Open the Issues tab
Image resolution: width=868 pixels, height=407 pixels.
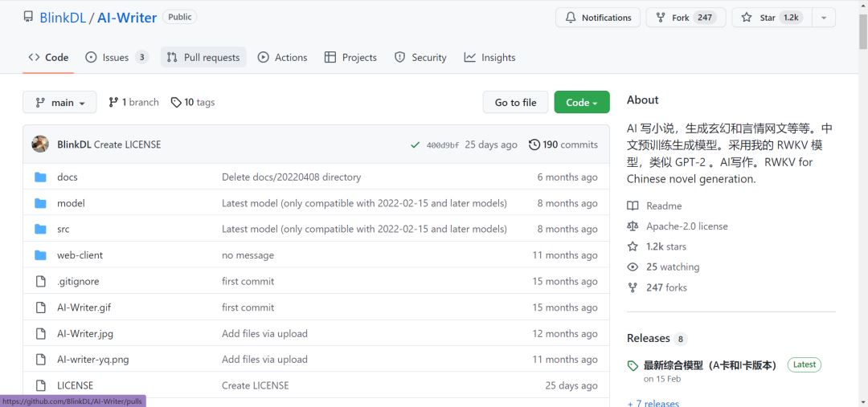pyautogui.click(x=117, y=58)
